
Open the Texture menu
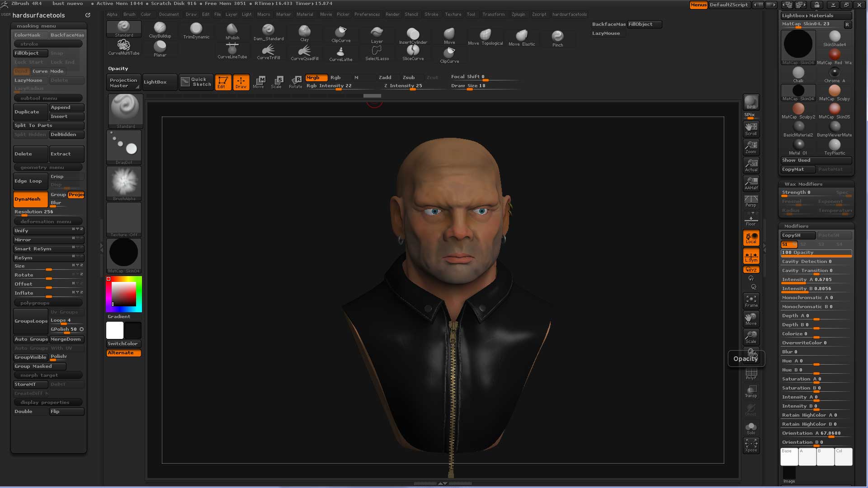(x=453, y=14)
